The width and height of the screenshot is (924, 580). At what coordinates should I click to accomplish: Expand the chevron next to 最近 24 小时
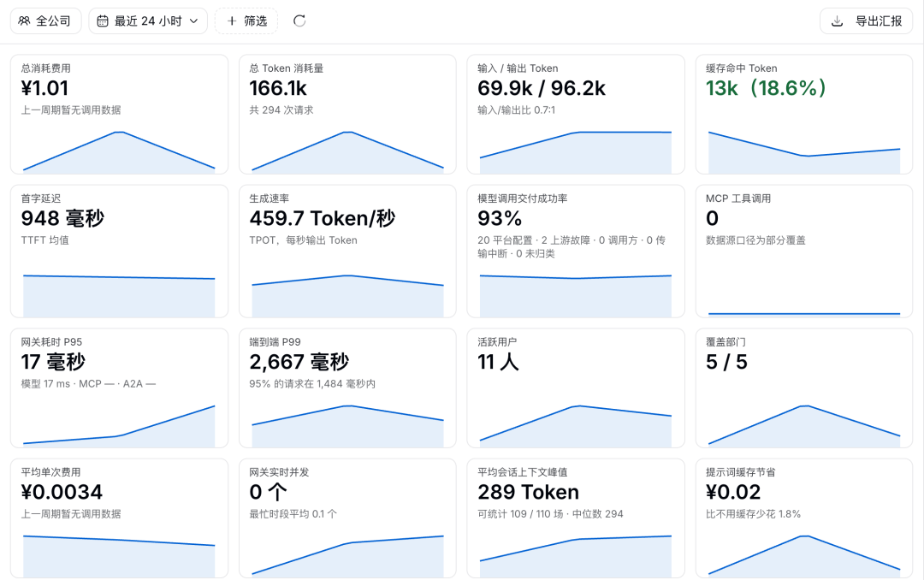click(193, 21)
